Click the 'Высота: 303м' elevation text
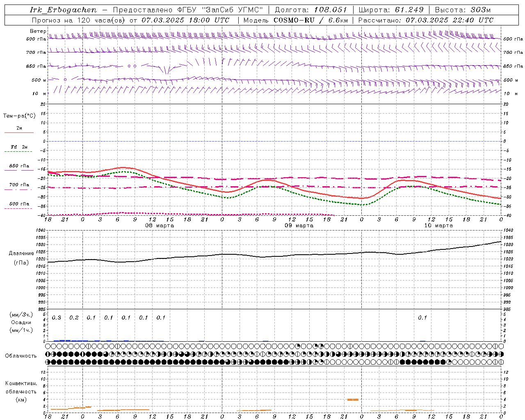Screen dimensions: 525x420 coord(463,10)
